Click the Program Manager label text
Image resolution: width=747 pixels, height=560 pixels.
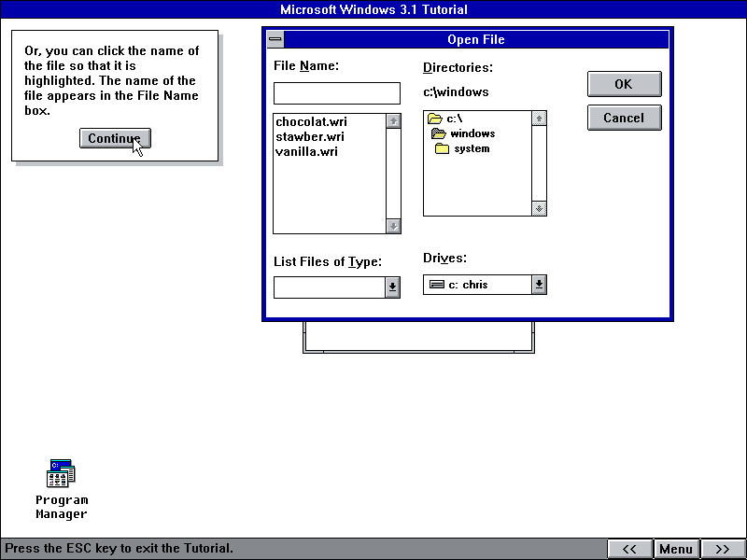click(62, 507)
